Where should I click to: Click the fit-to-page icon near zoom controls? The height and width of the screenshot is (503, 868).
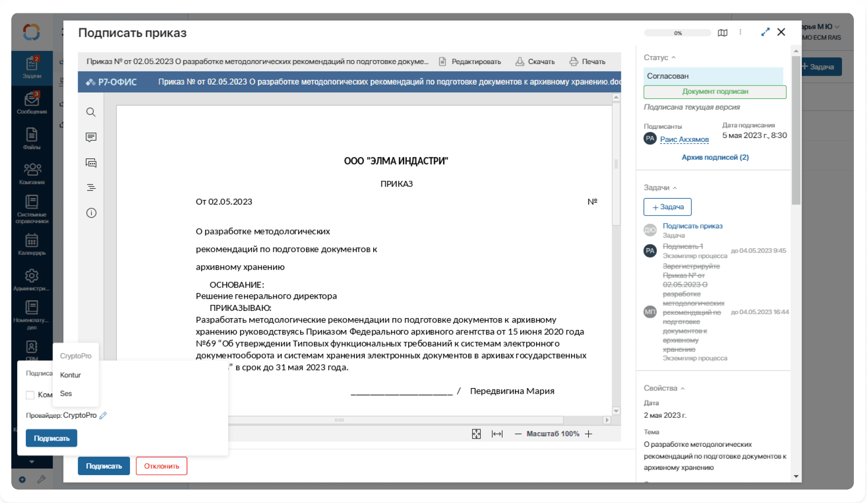(476, 434)
